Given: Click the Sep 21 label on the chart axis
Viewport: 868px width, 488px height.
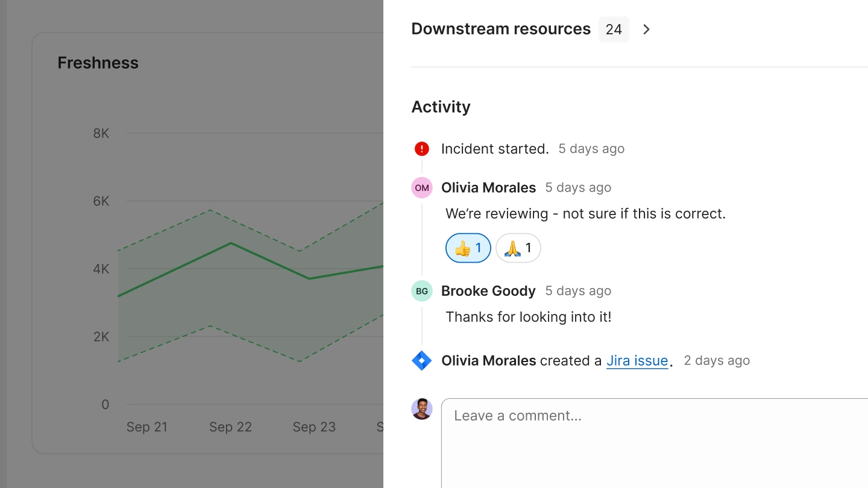Looking at the screenshot, I should pos(147,427).
